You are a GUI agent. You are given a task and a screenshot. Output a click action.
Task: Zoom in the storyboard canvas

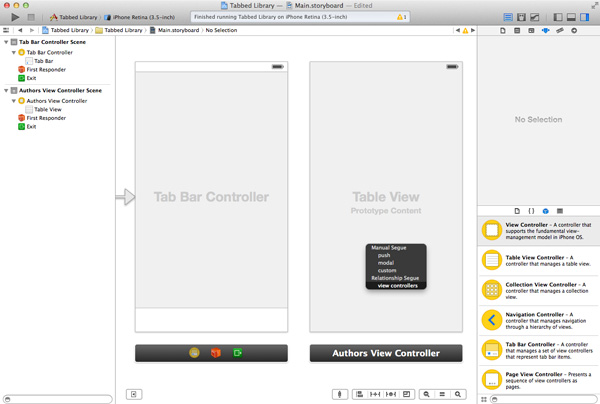click(x=458, y=394)
